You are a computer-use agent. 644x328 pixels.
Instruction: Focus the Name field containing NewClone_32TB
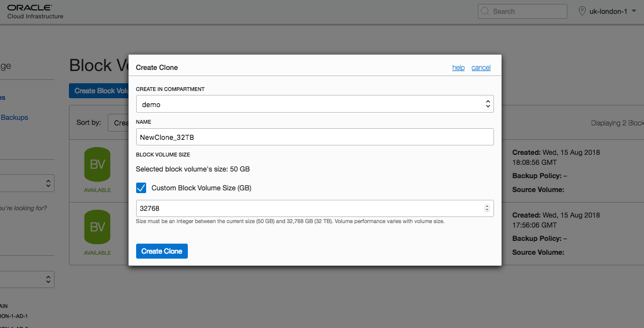click(314, 137)
